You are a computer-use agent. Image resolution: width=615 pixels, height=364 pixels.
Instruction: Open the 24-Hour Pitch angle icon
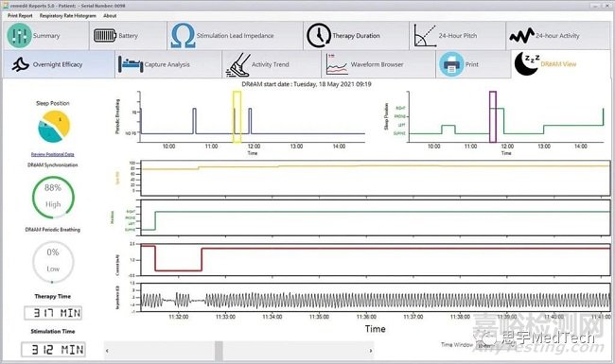pos(425,36)
